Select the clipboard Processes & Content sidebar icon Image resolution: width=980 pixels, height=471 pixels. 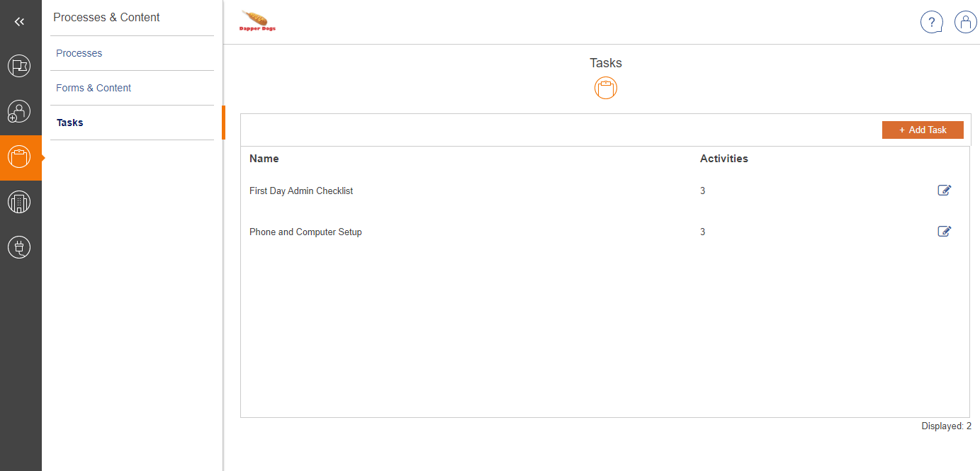click(20, 157)
